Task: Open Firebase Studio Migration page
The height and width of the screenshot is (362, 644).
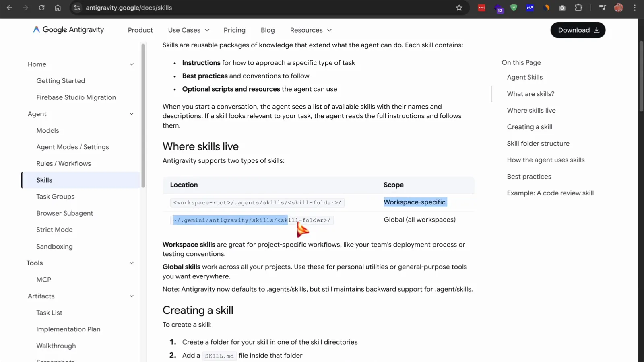Action: (x=76, y=97)
